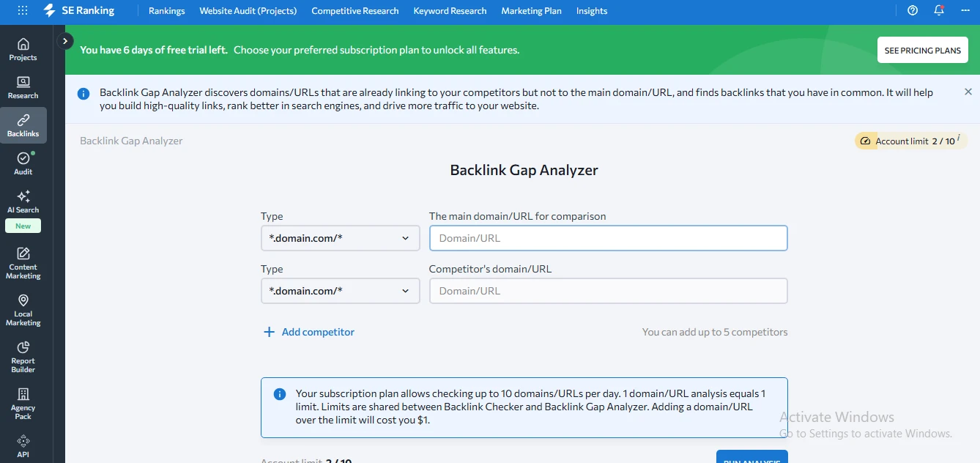
Task: Click the SE Ranking logo
Action: coord(79,10)
